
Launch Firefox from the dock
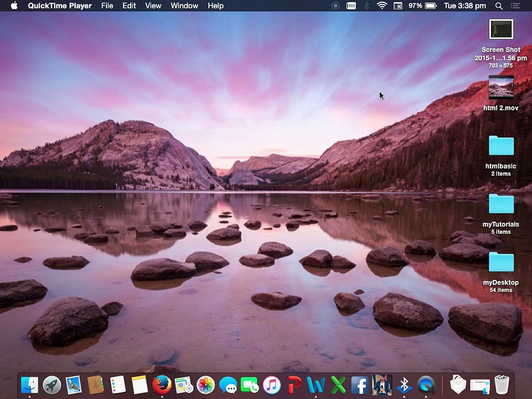[162, 385]
